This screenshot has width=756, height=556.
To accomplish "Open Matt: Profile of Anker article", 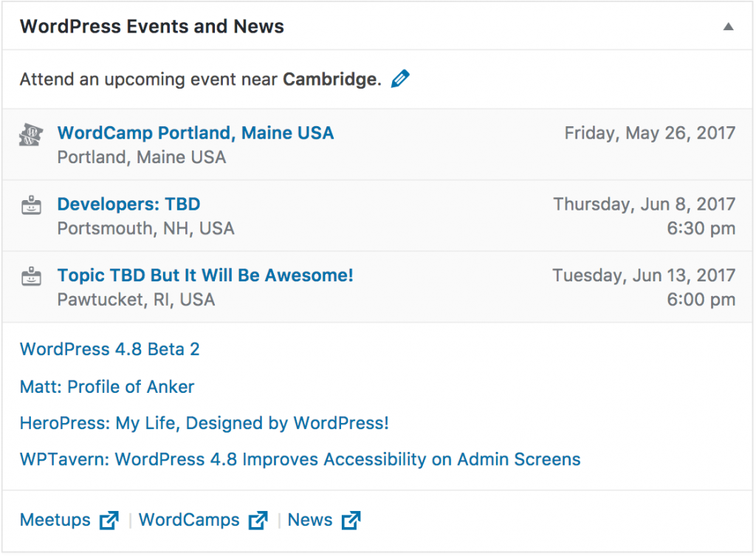I will [107, 387].
